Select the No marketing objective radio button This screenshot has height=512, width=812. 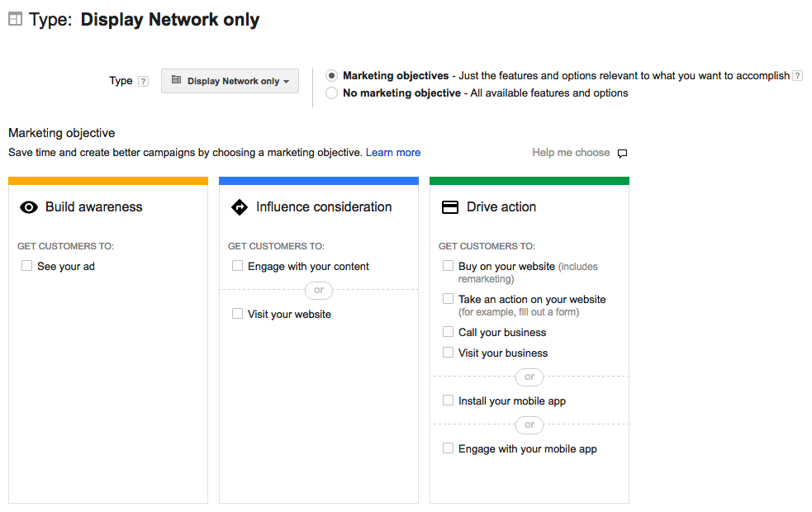(331, 92)
